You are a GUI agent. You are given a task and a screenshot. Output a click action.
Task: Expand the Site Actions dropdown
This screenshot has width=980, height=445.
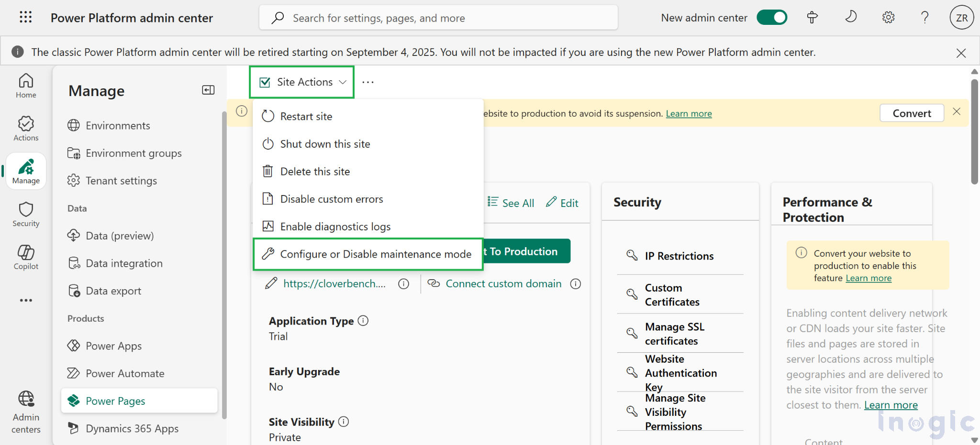(302, 82)
